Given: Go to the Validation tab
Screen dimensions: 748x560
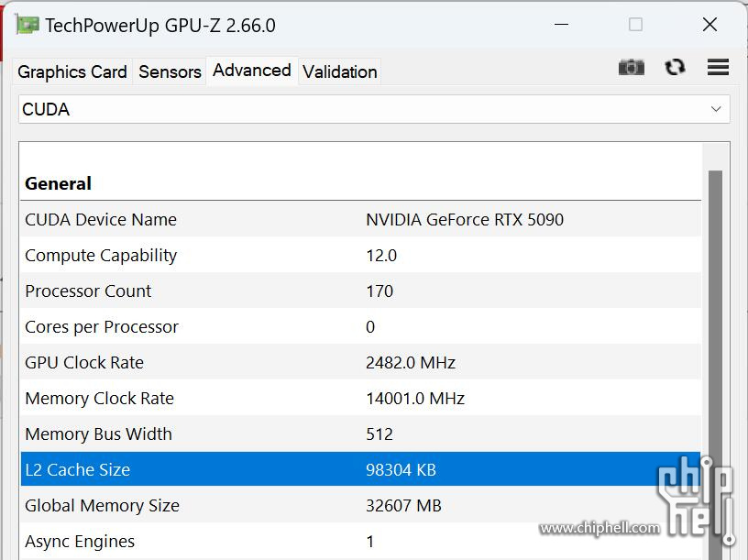Looking at the screenshot, I should [340, 71].
